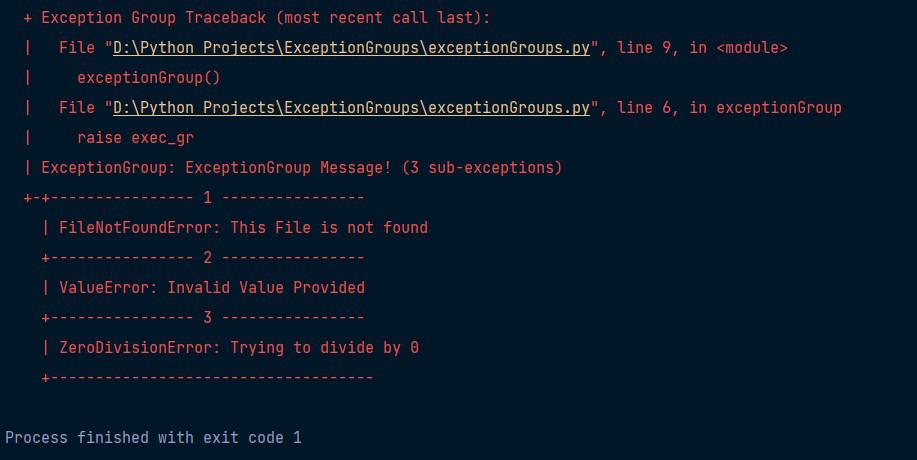Screen dimensions: 917x460
Task: Click the "FileNotFoundError" exception name
Action: click(x=136, y=228)
